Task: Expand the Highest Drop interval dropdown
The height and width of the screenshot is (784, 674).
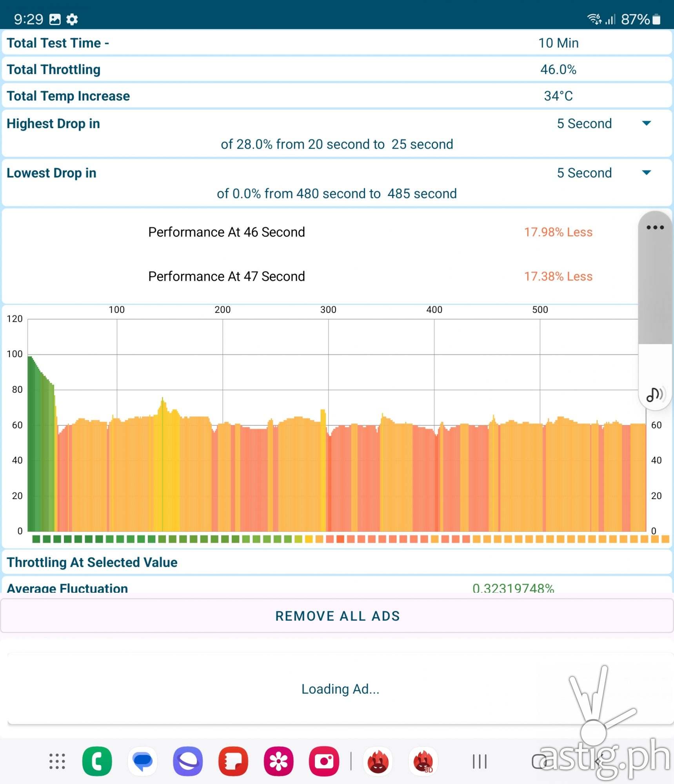Action: 646,123
